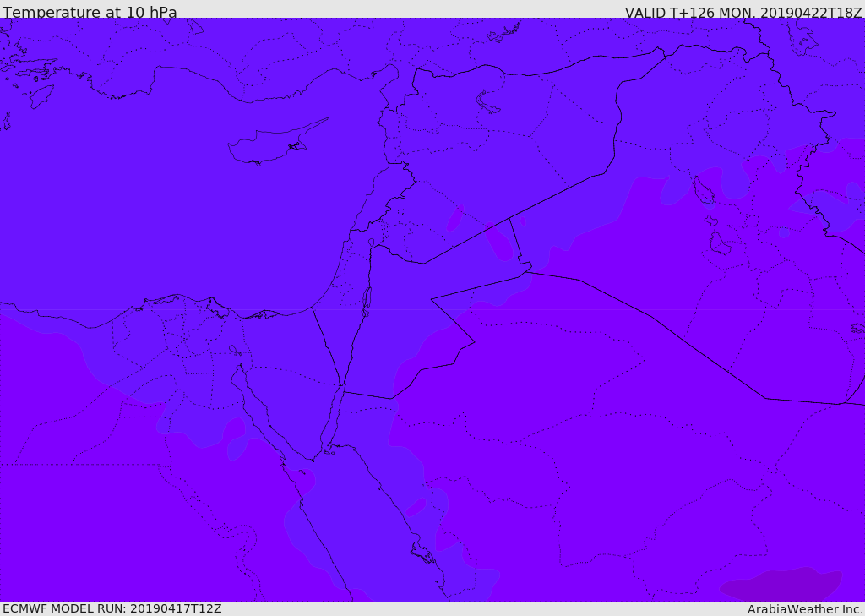This screenshot has width=865, height=616.
Task: Click the 'ArabiaWeather Inc' credit text
Action: pyautogui.click(x=804, y=609)
